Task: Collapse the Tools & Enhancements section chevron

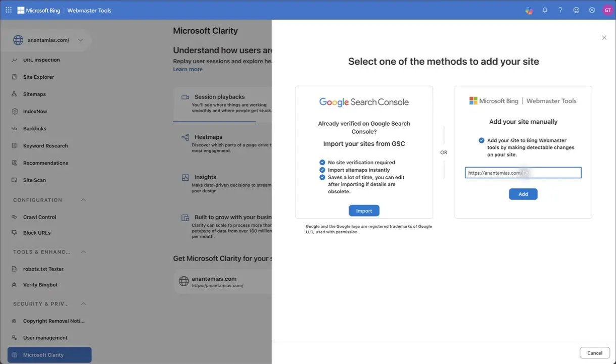Action: click(x=83, y=251)
